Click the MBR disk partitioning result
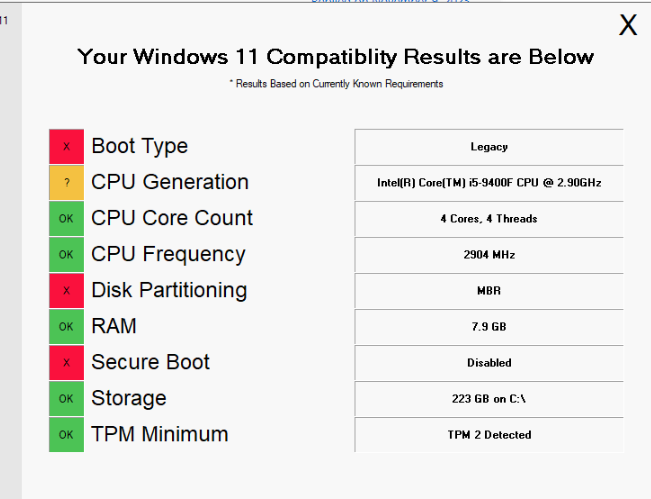The height and width of the screenshot is (499, 651). point(489,291)
